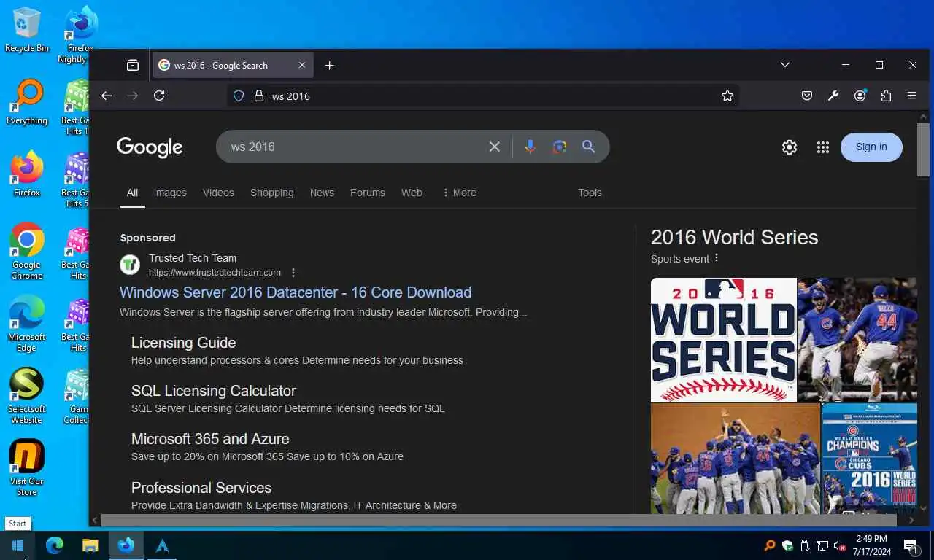Click the muted volume tray icon
This screenshot has width=934, height=560.
pos(840,545)
